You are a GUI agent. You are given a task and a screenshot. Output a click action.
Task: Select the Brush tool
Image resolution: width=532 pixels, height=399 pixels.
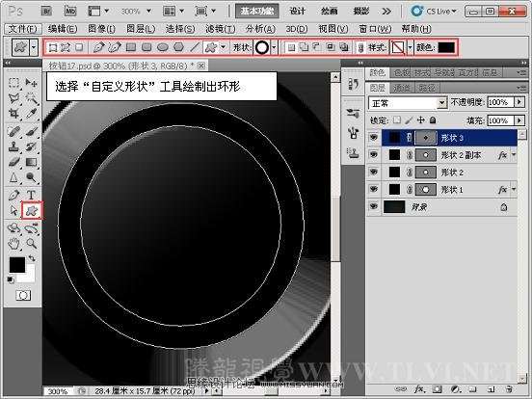[31, 131]
